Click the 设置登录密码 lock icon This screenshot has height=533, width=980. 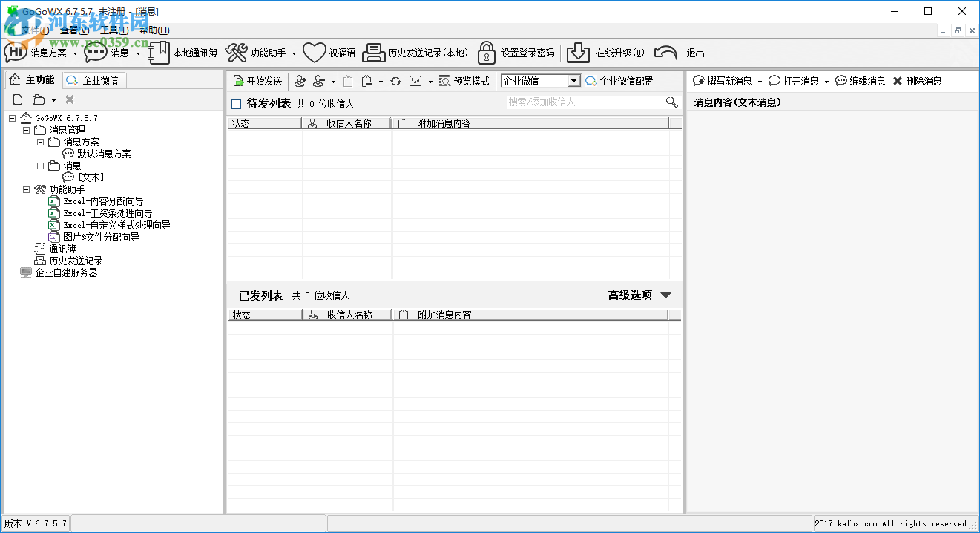point(486,52)
